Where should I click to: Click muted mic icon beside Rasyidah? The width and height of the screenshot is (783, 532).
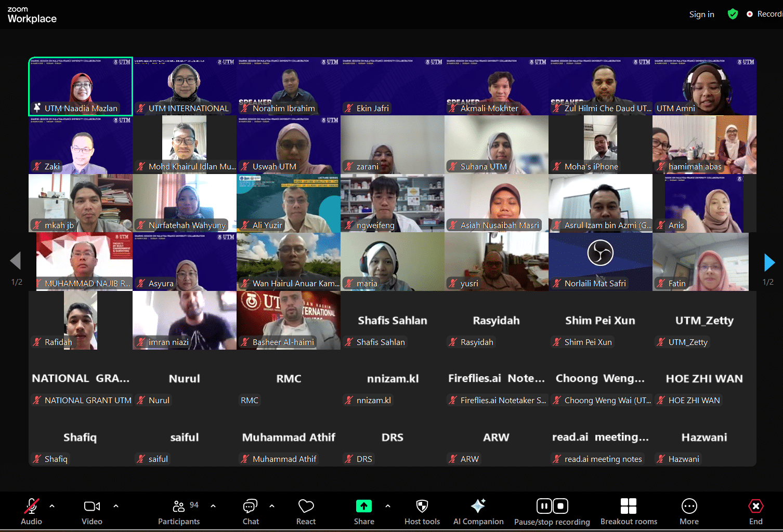(453, 342)
